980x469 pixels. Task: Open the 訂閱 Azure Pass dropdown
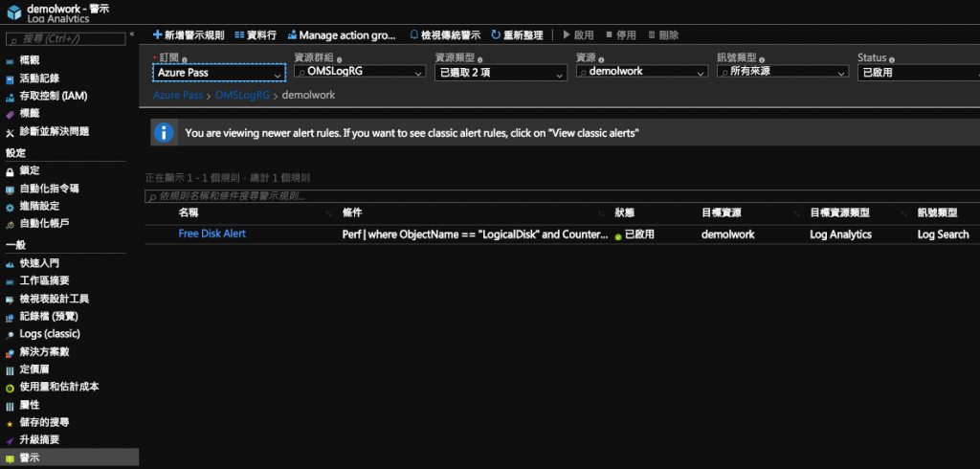click(219, 73)
